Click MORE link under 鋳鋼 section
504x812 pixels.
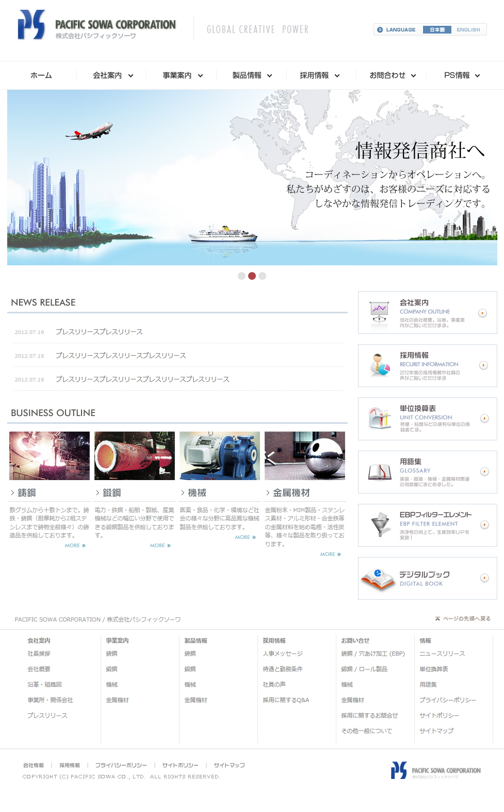pos(75,546)
